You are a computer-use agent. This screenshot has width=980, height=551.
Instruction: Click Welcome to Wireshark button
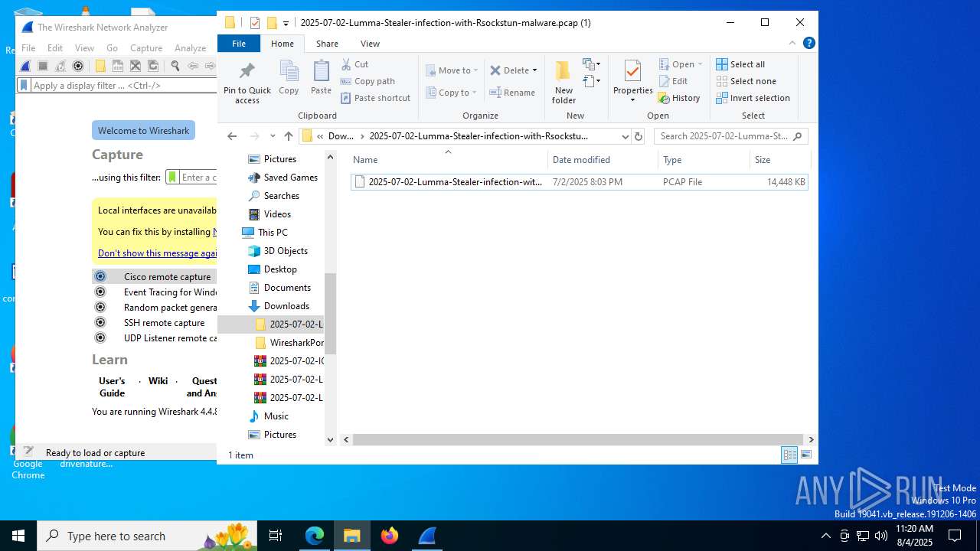[x=143, y=130]
